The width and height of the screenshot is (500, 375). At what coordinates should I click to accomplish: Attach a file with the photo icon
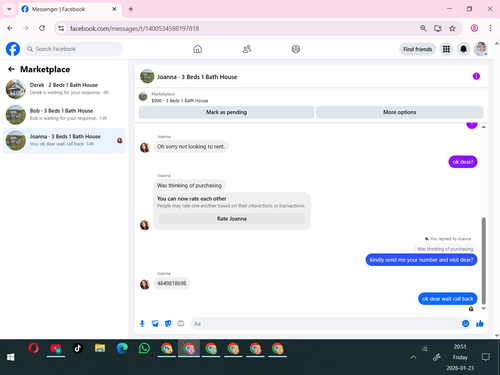(155, 323)
